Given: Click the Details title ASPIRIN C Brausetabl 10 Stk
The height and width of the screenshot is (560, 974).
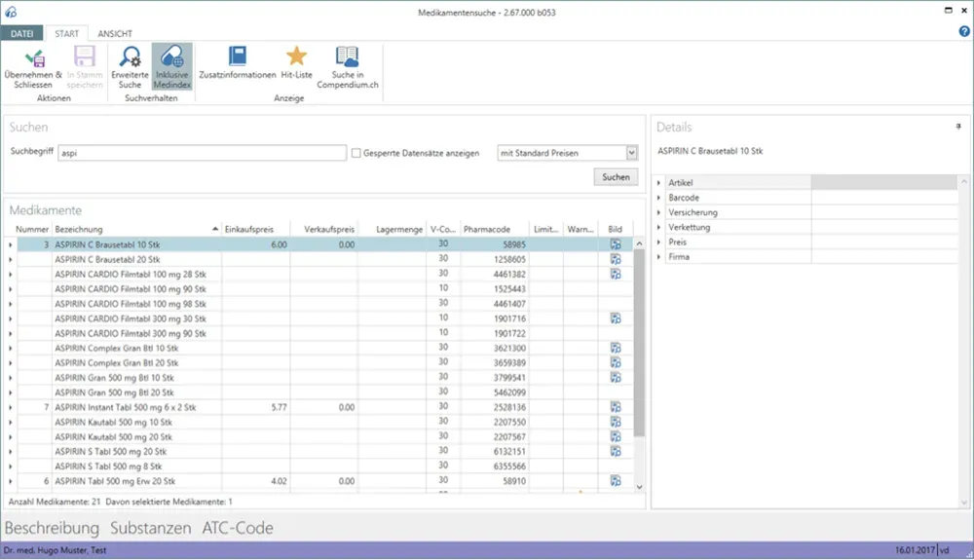Looking at the screenshot, I should (x=710, y=151).
